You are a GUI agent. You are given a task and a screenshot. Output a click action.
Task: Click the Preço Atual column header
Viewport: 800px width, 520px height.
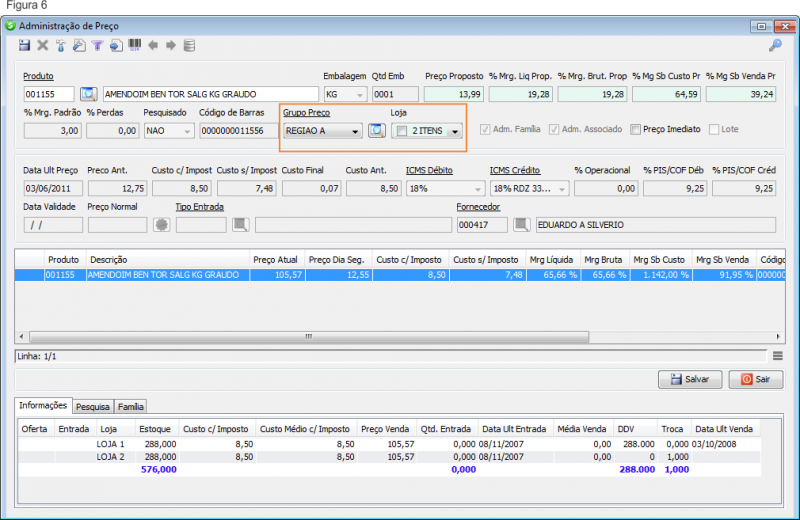coord(276,260)
